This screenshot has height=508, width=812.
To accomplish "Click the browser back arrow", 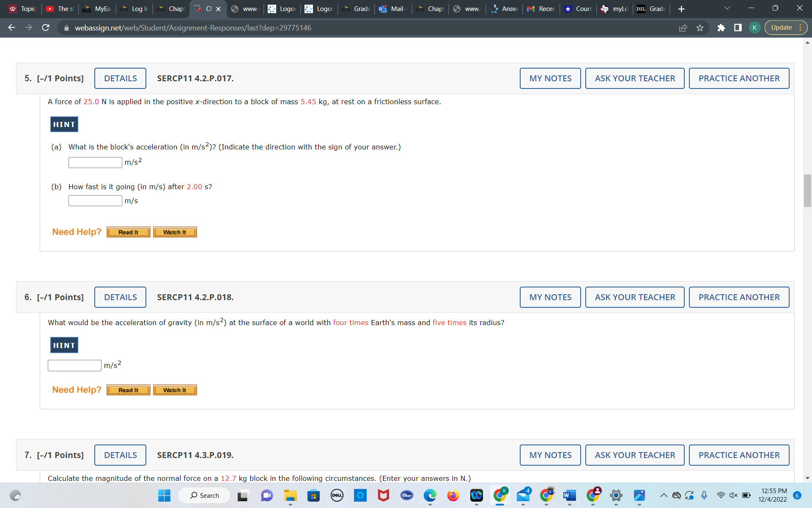I will pos(11,28).
